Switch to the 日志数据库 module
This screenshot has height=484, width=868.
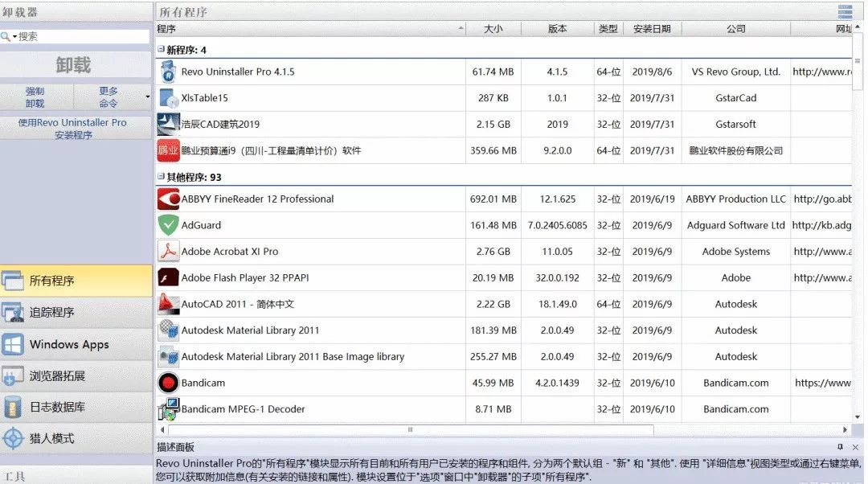click(x=76, y=407)
